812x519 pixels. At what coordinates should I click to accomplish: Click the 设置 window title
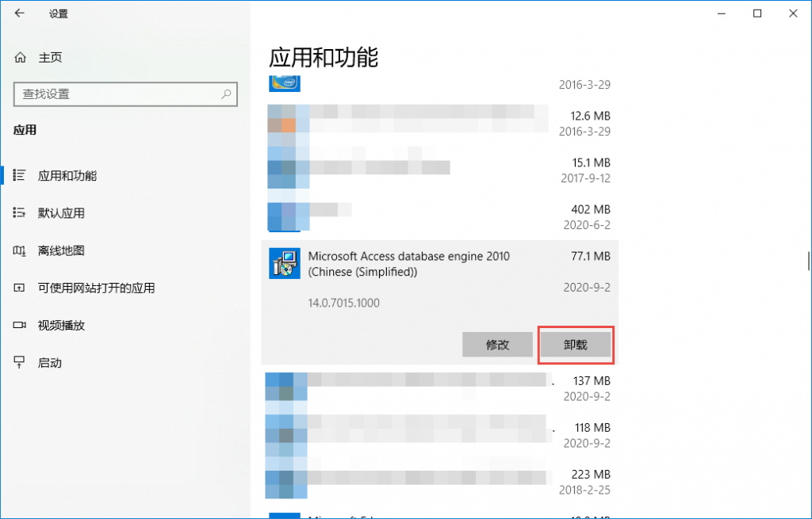pyautogui.click(x=59, y=14)
